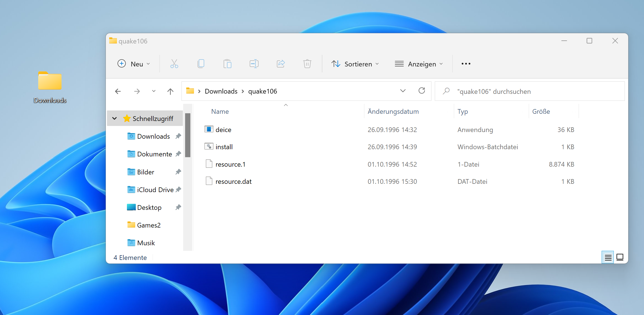The width and height of the screenshot is (644, 315).
Task: Click the search magnifier icon
Action: click(446, 91)
